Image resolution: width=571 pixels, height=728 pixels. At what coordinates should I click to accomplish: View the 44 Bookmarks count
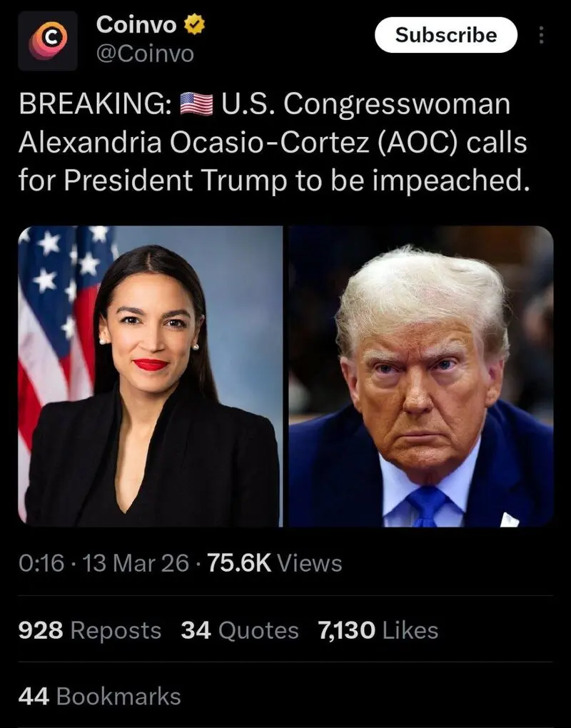point(100,697)
